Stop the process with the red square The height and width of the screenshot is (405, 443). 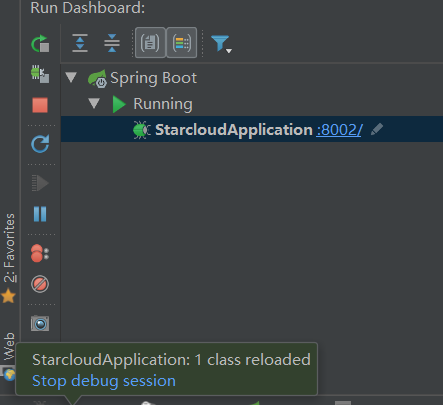(40, 105)
